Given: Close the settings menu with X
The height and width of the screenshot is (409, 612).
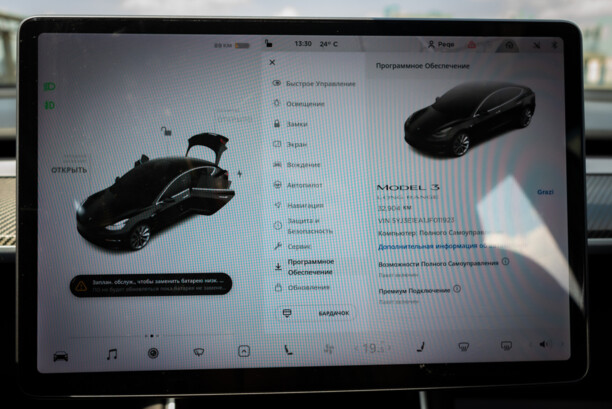Looking at the screenshot, I should pyautogui.click(x=272, y=62).
